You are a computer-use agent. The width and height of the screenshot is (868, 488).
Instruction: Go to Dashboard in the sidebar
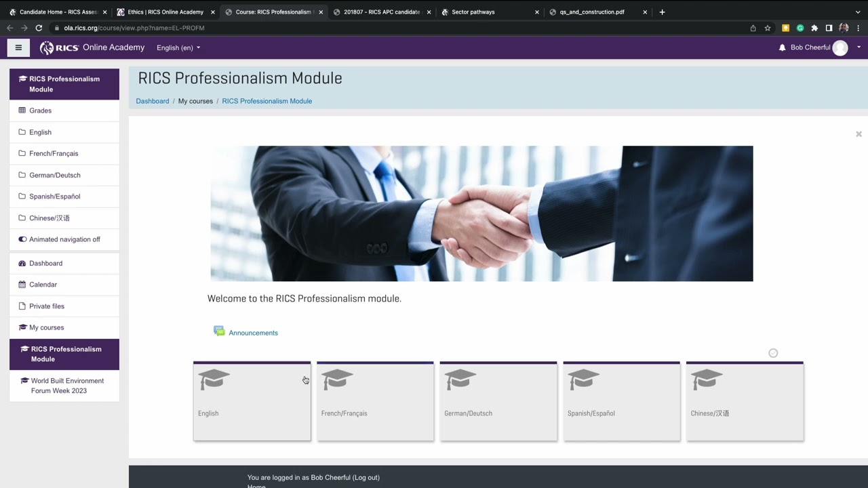64,263
